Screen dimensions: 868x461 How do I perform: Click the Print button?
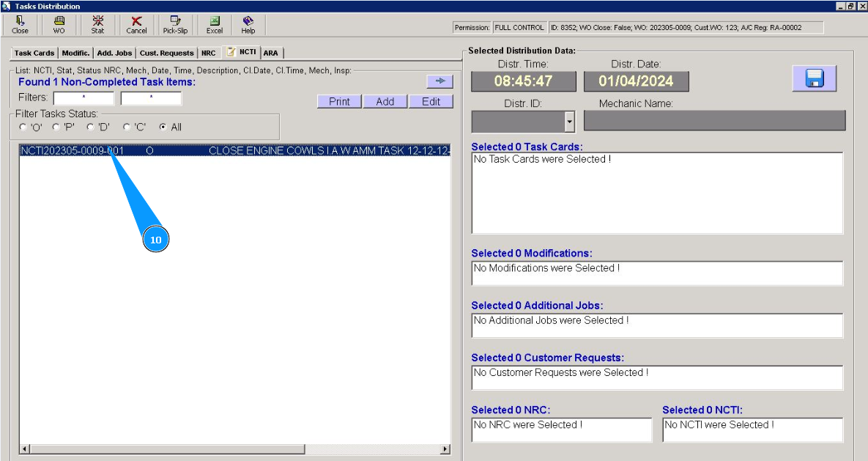[339, 101]
